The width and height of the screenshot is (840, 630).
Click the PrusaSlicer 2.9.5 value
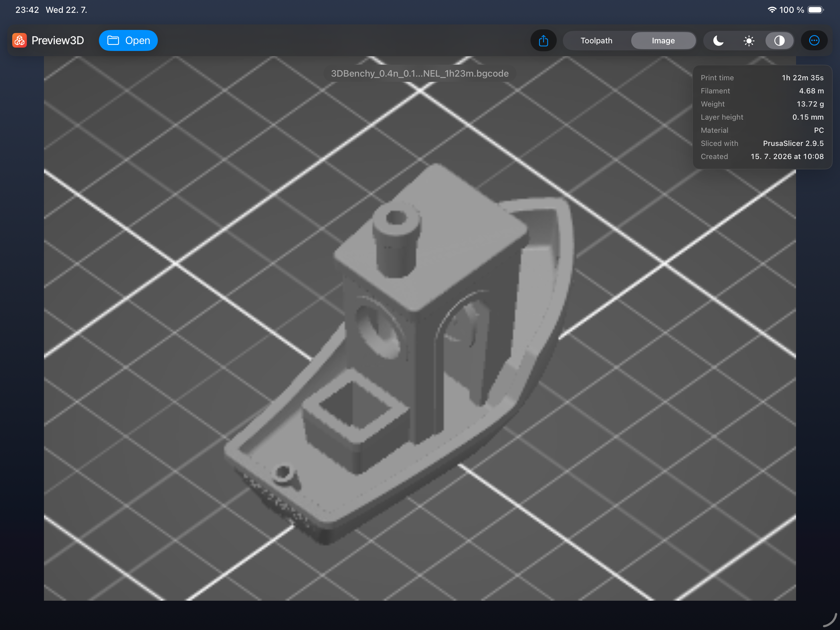point(793,143)
